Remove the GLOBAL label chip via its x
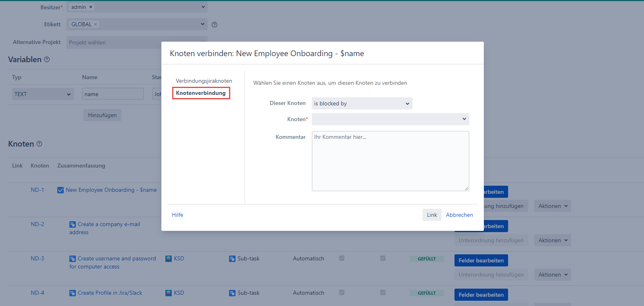 [96, 24]
